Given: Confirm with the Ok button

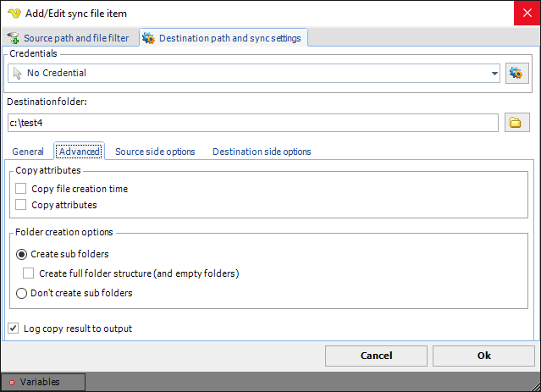Looking at the screenshot, I should [483, 356].
